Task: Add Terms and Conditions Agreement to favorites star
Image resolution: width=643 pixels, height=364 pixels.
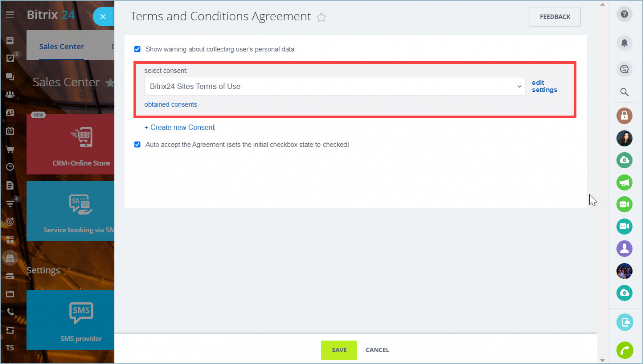Action: 321,17
